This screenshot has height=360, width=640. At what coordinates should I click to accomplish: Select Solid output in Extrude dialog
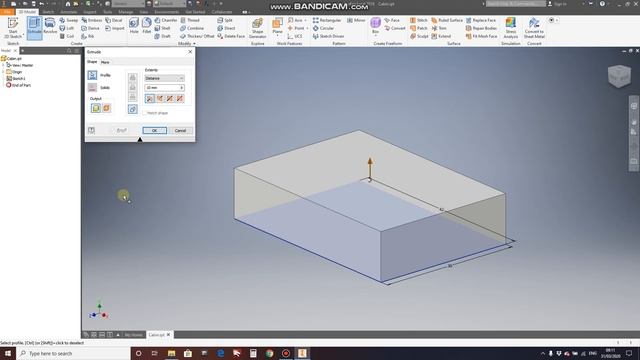point(96,108)
